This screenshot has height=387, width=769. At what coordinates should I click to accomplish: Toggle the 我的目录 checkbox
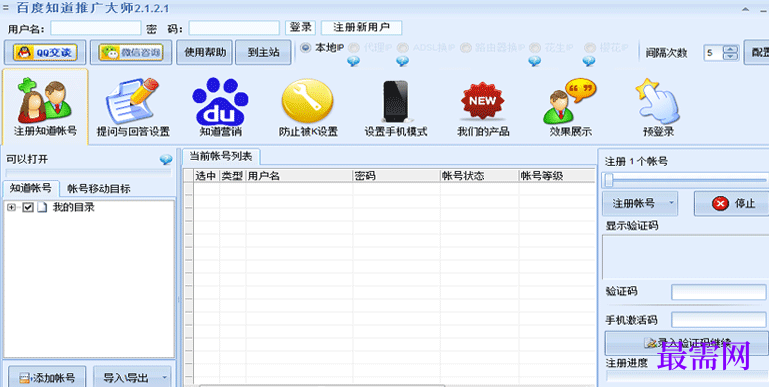coord(28,207)
